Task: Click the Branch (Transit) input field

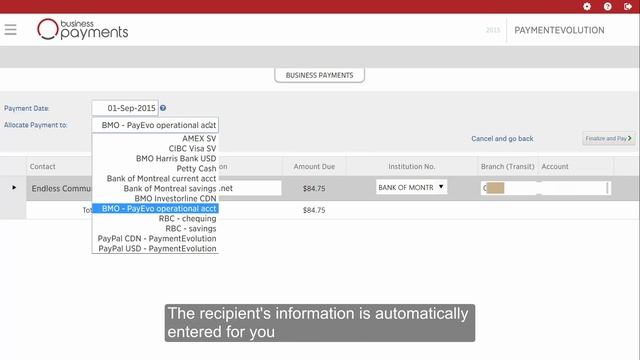Action: [x=509, y=188]
